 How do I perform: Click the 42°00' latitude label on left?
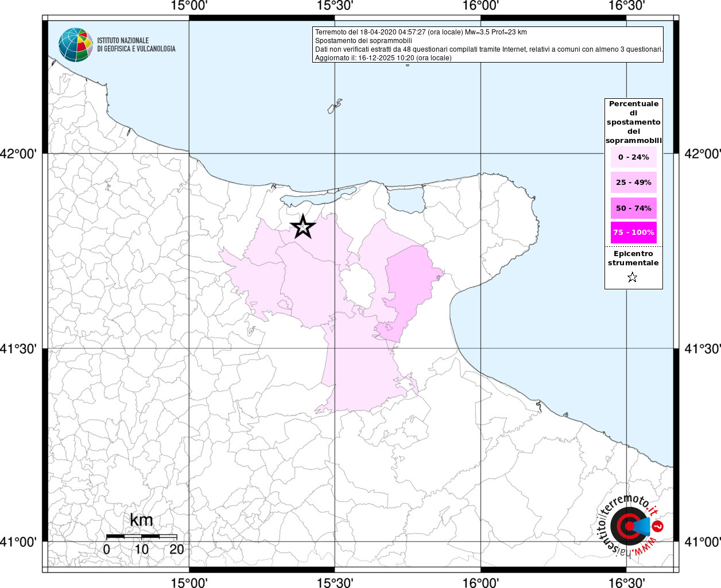point(21,154)
